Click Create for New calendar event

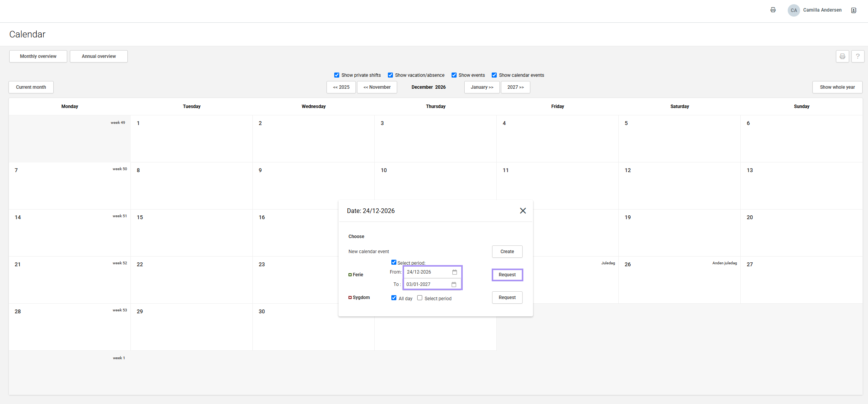(x=507, y=252)
